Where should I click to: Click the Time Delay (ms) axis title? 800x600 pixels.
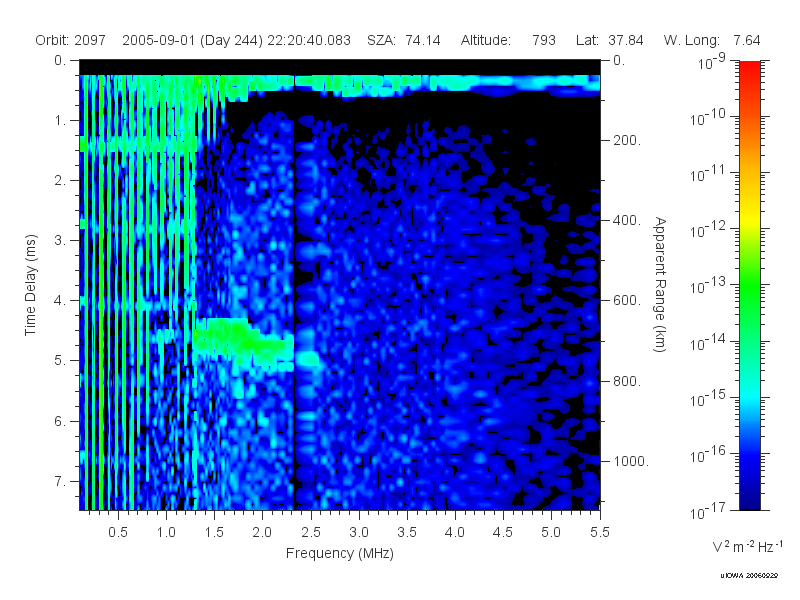31,285
